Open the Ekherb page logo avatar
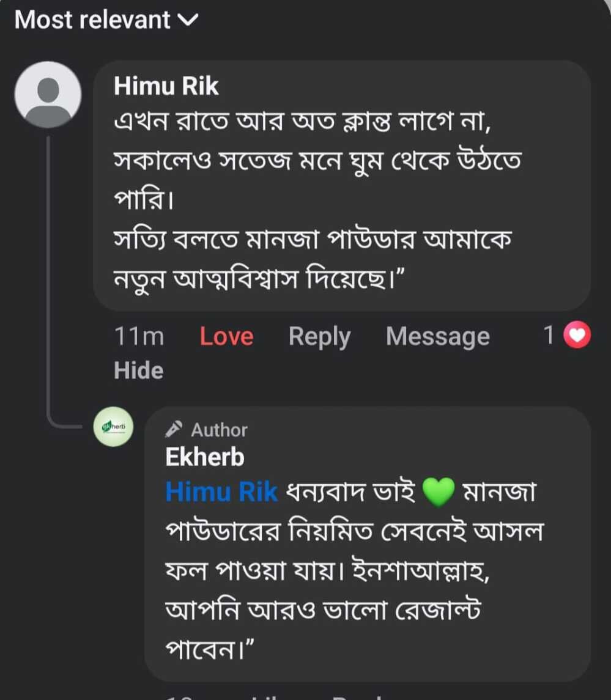The width and height of the screenshot is (611, 700). point(113,426)
